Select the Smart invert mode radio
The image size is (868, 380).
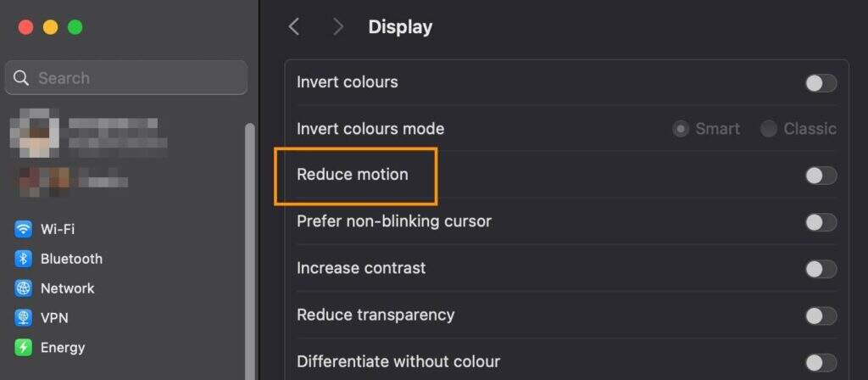coord(680,129)
